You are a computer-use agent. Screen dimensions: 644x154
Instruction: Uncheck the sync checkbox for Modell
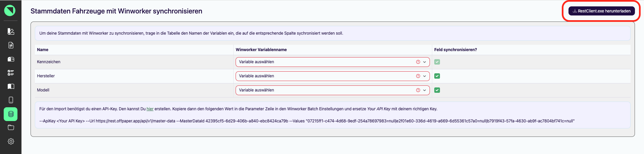point(437,90)
